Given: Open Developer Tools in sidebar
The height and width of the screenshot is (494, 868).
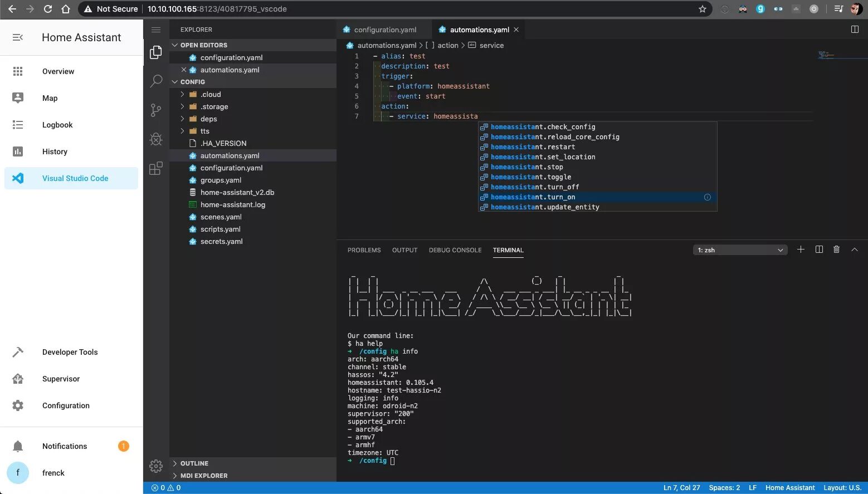Looking at the screenshot, I should pos(71,352).
